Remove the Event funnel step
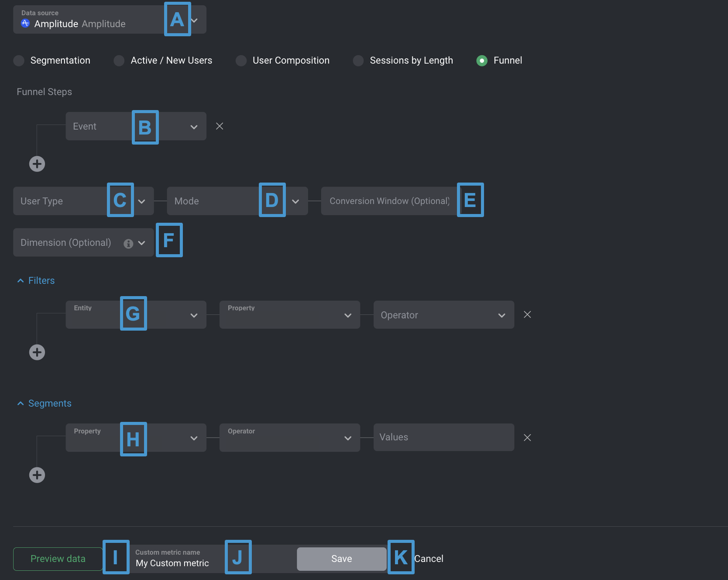 (x=220, y=126)
